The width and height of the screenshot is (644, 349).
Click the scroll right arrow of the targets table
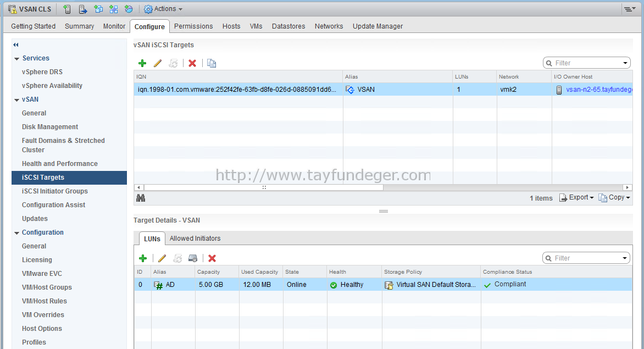[x=627, y=187]
